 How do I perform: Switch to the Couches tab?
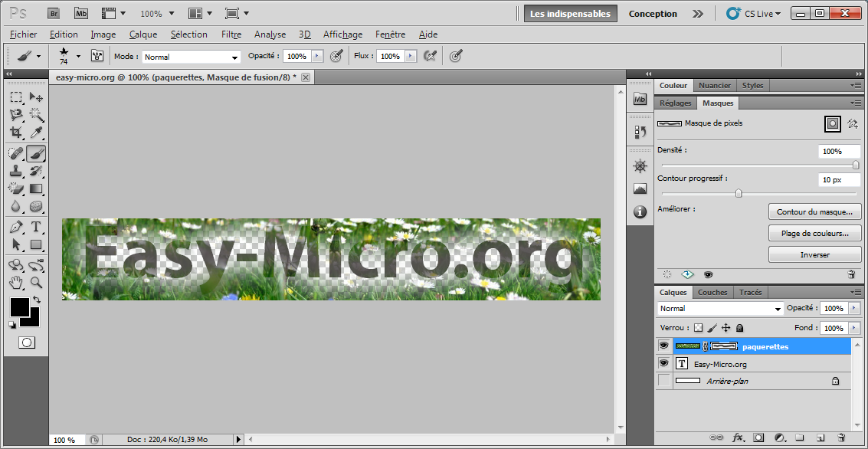[712, 293]
